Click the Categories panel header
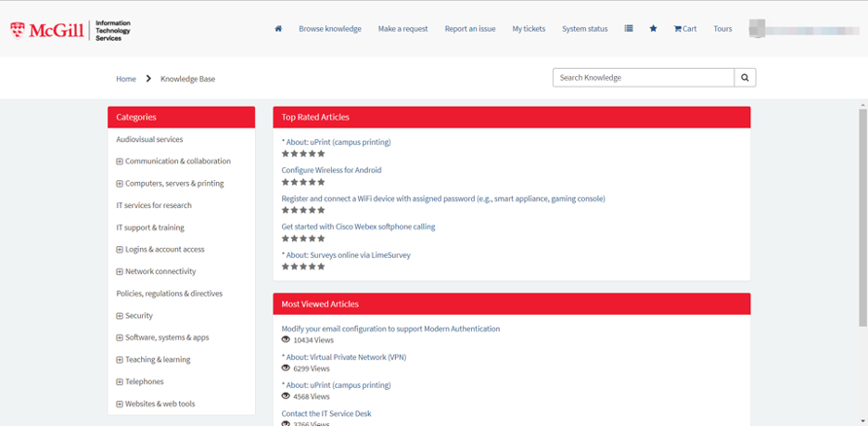Screen dimensions: 868x427 click(181, 117)
